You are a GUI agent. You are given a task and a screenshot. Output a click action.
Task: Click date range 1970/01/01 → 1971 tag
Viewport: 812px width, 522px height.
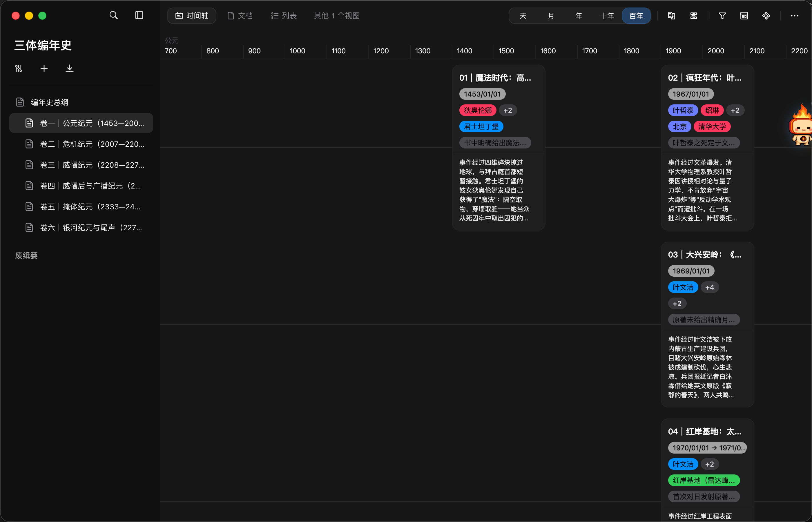click(x=708, y=448)
